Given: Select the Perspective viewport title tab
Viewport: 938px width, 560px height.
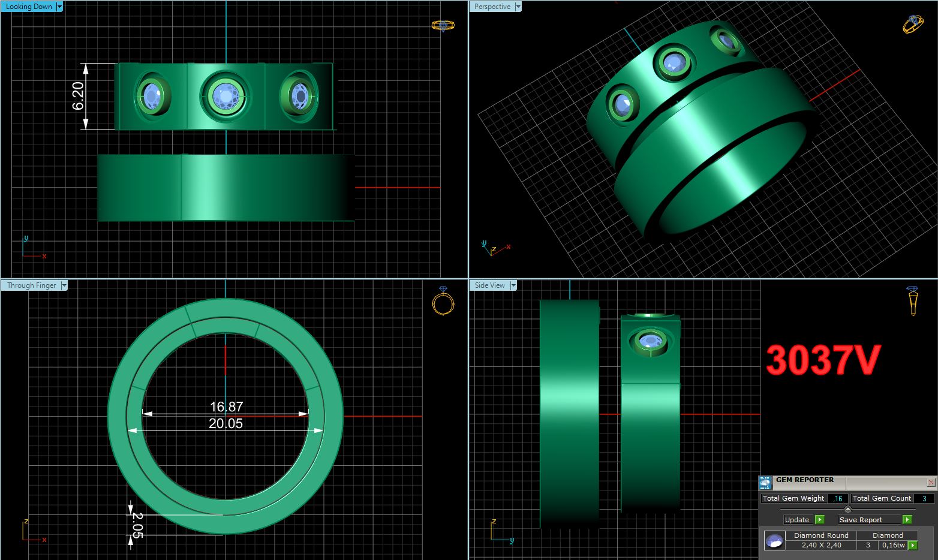Looking at the screenshot, I should [x=492, y=7].
